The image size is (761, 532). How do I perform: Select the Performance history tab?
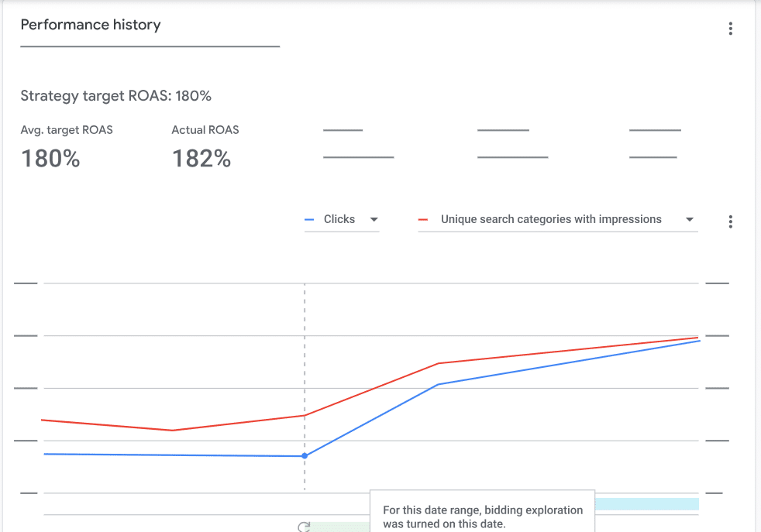click(x=91, y=25)
